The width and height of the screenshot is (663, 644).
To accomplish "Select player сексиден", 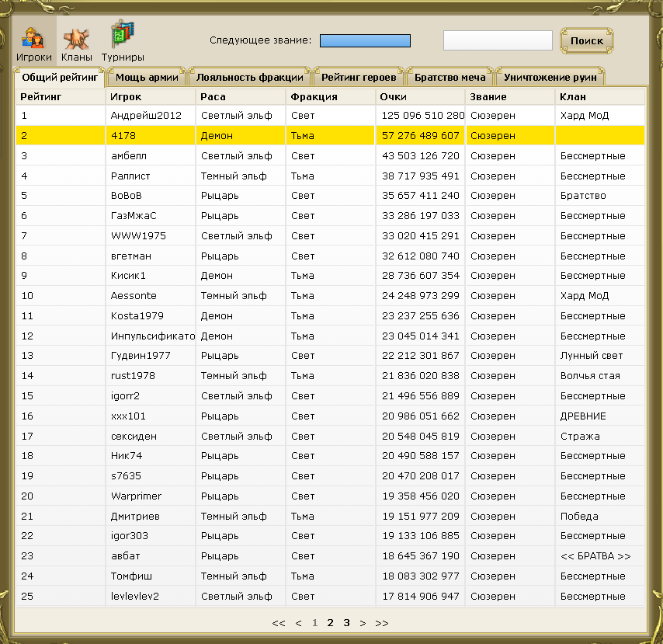I will pyautogui.click(x=134, y=437).
